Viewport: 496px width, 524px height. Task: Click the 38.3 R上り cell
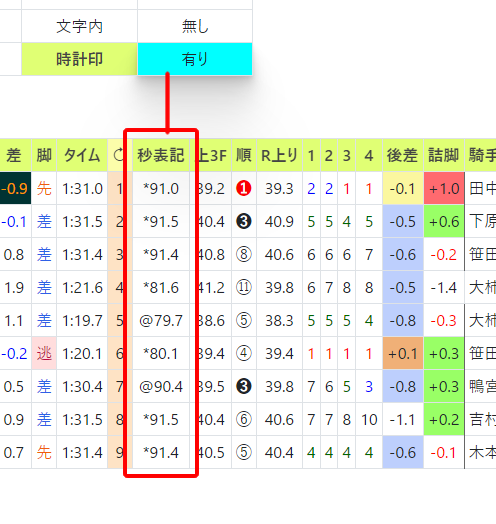pyautogui.click(x=279, y=321)
